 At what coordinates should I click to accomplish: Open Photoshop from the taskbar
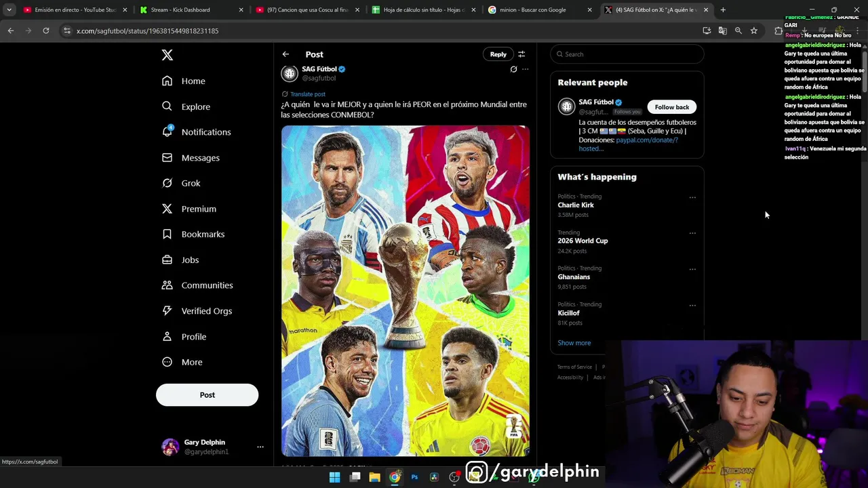coord(414,477)
